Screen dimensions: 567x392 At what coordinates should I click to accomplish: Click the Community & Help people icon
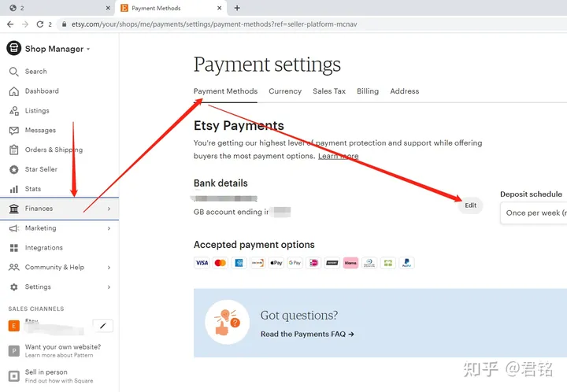click(13, 267)
